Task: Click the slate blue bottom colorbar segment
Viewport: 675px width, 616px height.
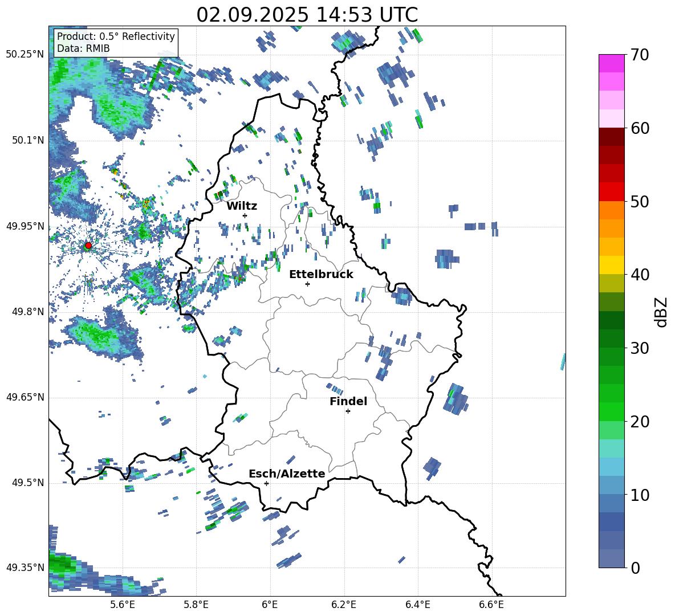Action: pyautogui.click(x=611, y=558)
